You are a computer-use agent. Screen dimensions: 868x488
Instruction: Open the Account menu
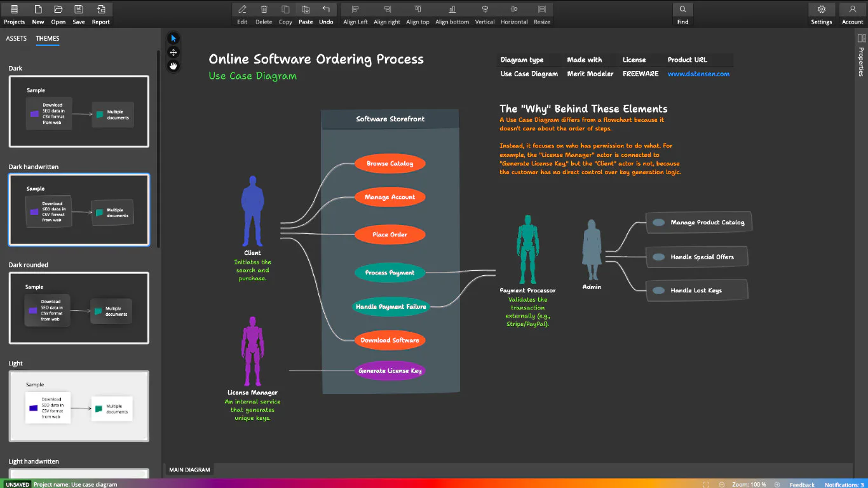[x=852, y=14]
